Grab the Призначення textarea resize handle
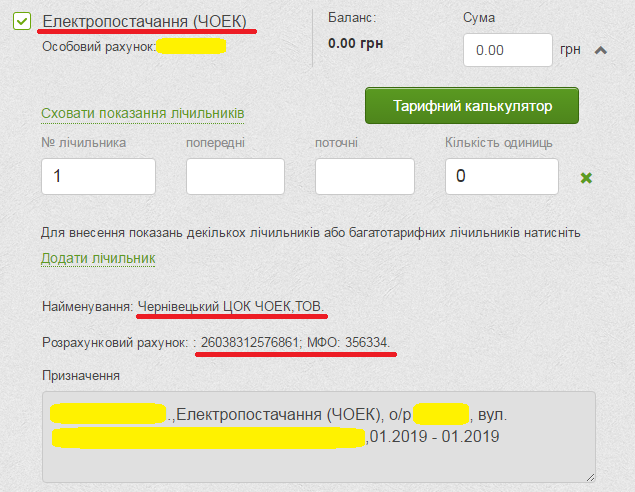 tap(588, 476)
